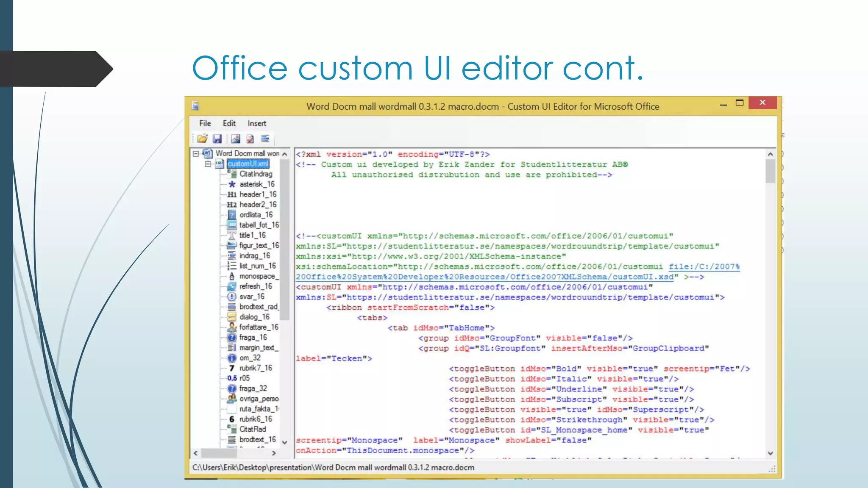The height and width of the screenshot is (488, 868).
Task: Open the File menu
Action: 205,123
